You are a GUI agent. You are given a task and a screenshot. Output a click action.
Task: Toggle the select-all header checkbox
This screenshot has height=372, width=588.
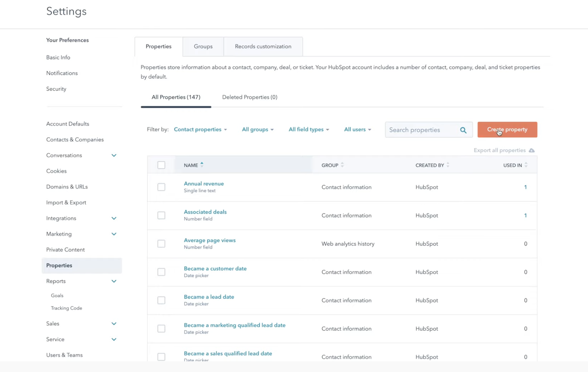(x=161, y=165)
